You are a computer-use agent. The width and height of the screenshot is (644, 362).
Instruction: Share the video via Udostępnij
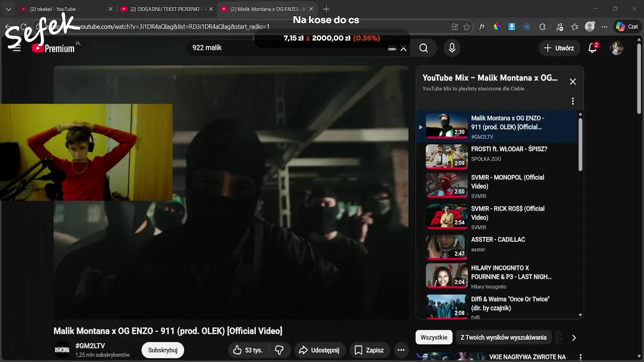(319, 350)
